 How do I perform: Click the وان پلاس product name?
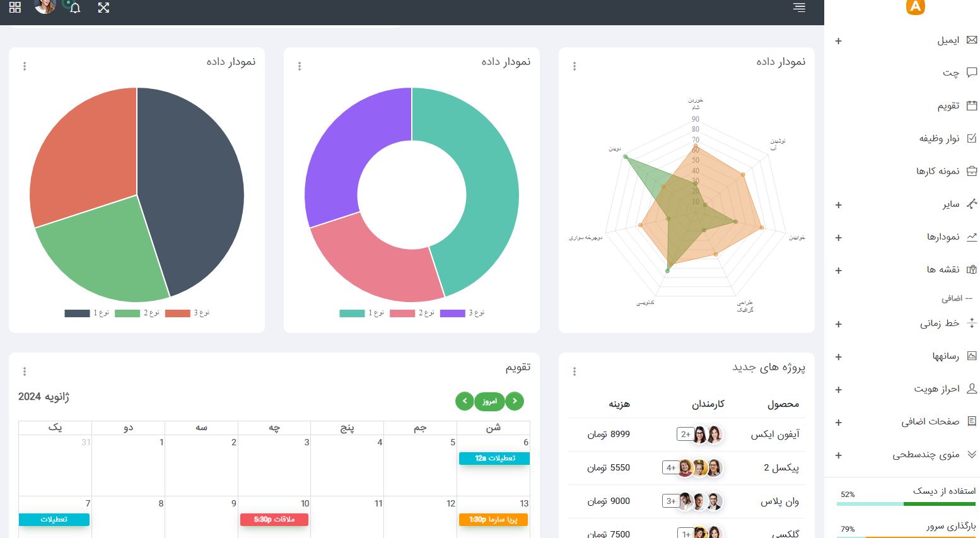pos(779,501)
